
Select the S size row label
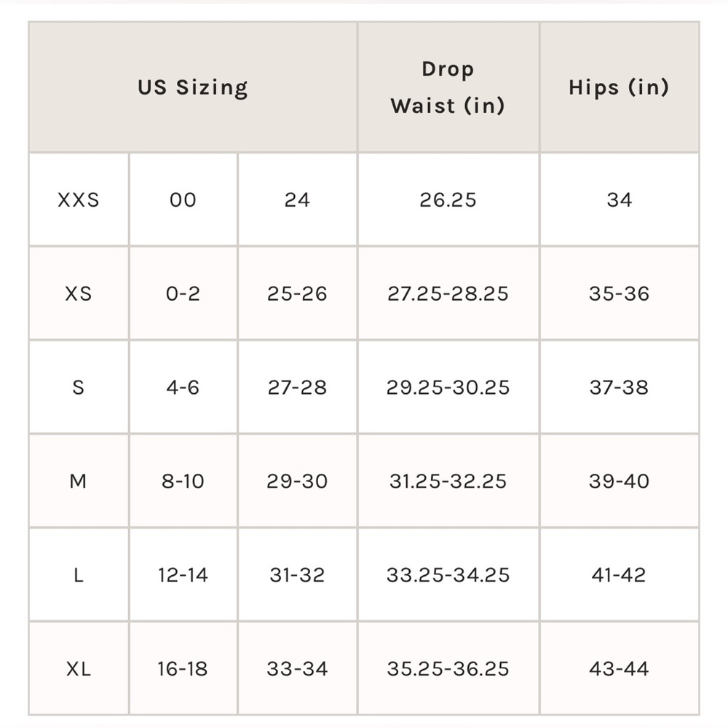point(79,387)
